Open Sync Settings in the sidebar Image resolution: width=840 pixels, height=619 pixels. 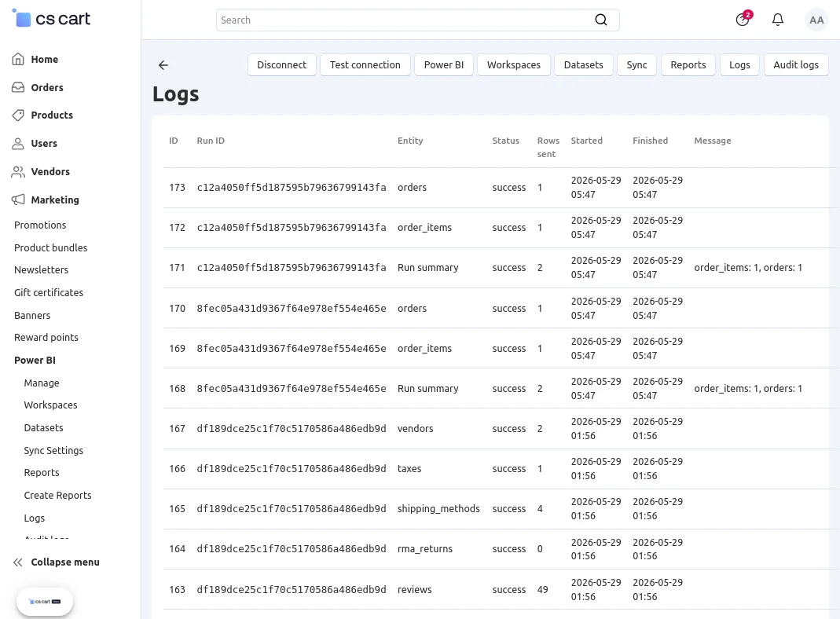pos(53,450)
